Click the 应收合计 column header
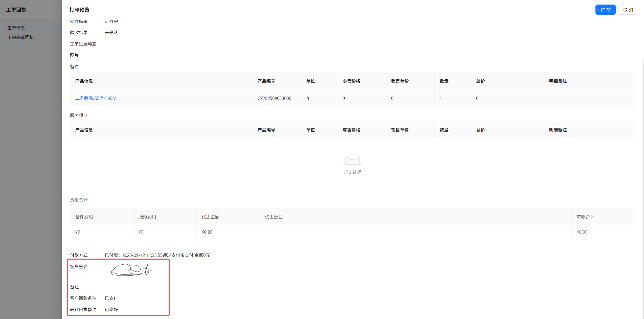The image size is (644, 319). pyautogui.click(x=585, y=217)
